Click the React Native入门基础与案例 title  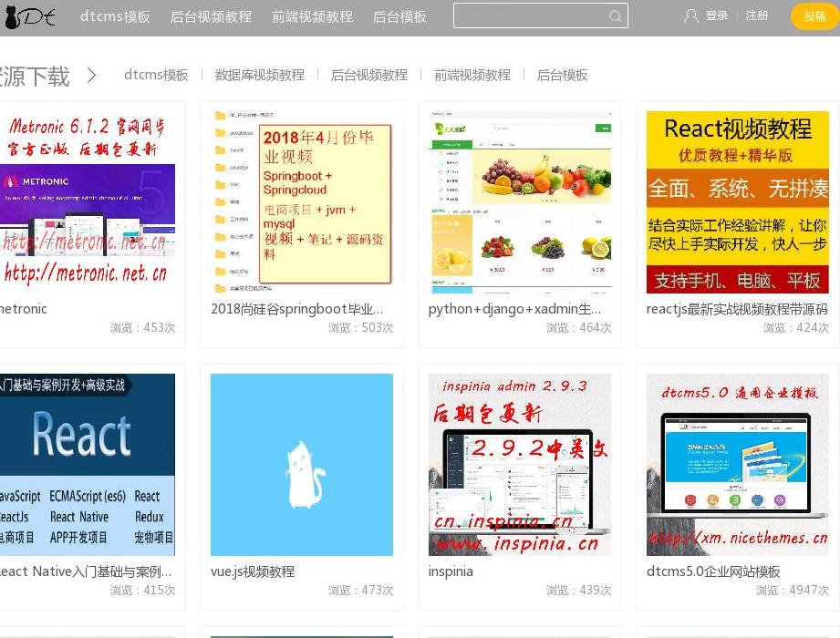(86, 571)
